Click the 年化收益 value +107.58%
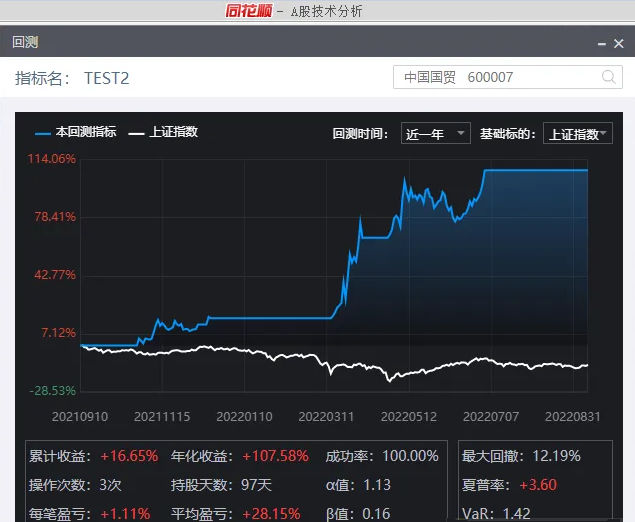 click(x=275, y=456)
